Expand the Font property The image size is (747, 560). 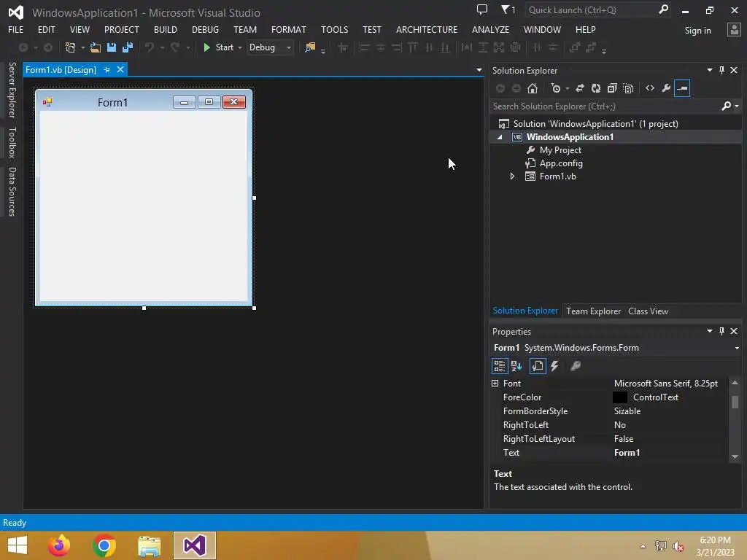coord(495,384)
